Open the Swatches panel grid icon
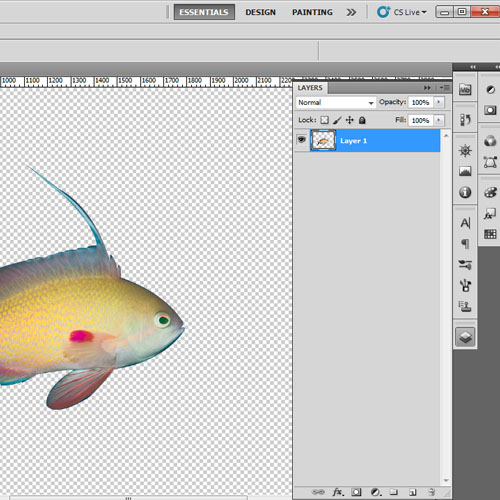The width and height of the screenshot is (500, 500). 490,234
